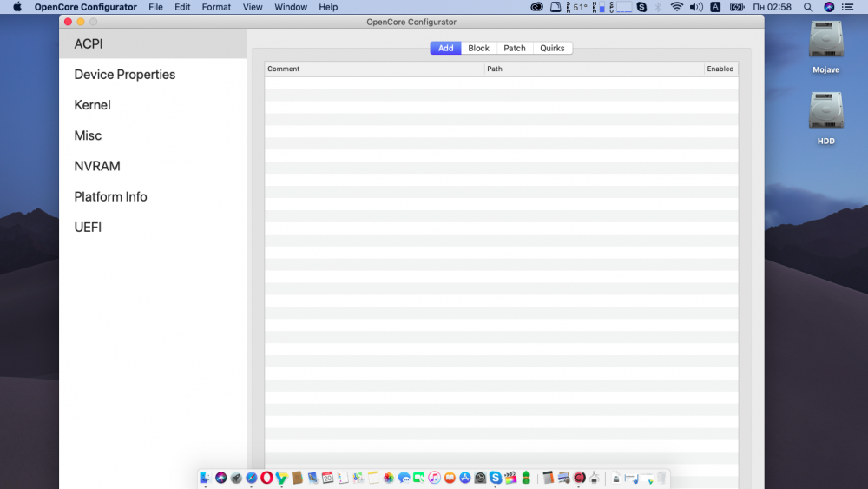Open App Store in the Dock
This screenshot has height=489, width=868.
465,478
